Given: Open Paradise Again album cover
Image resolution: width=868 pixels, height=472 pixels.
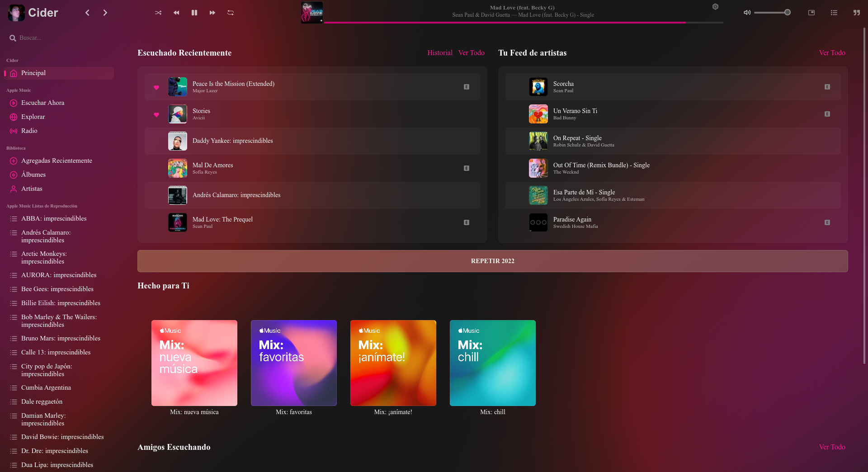Looking at the screenshot, I should [538, 222].
